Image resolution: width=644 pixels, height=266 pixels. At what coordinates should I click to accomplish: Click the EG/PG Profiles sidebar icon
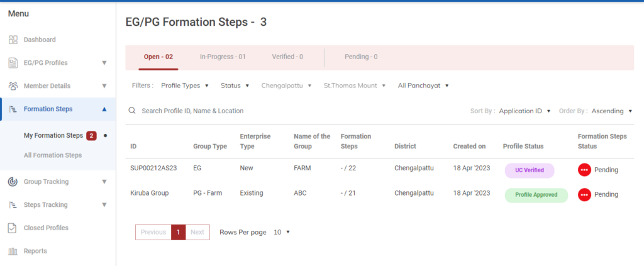[13, 63]
